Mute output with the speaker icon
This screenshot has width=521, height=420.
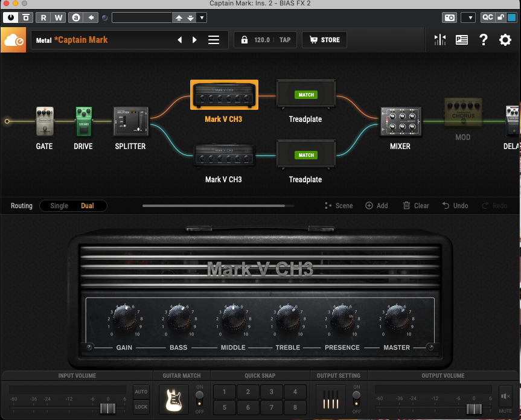(x=505, y=396)
